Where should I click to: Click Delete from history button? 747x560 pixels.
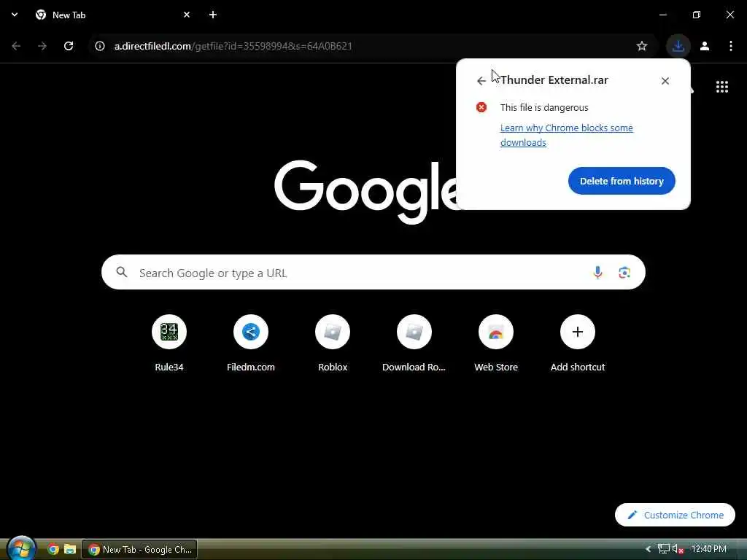point(622,181)
